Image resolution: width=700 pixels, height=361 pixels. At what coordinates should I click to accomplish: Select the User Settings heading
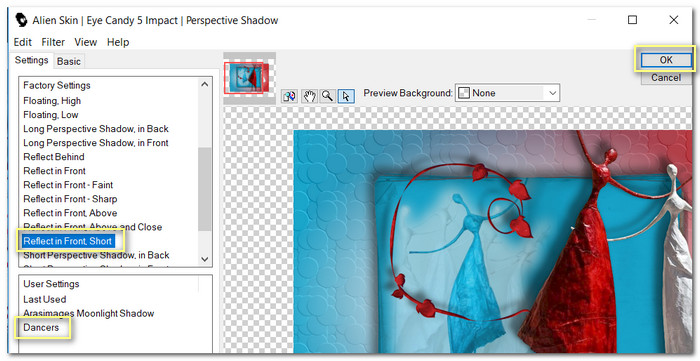tap(51, 284)
